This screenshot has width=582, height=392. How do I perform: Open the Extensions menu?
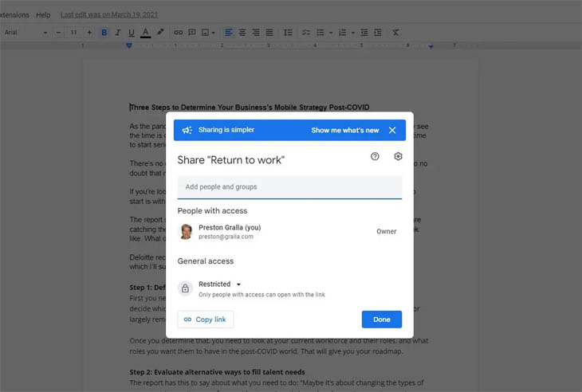[14, 15]
